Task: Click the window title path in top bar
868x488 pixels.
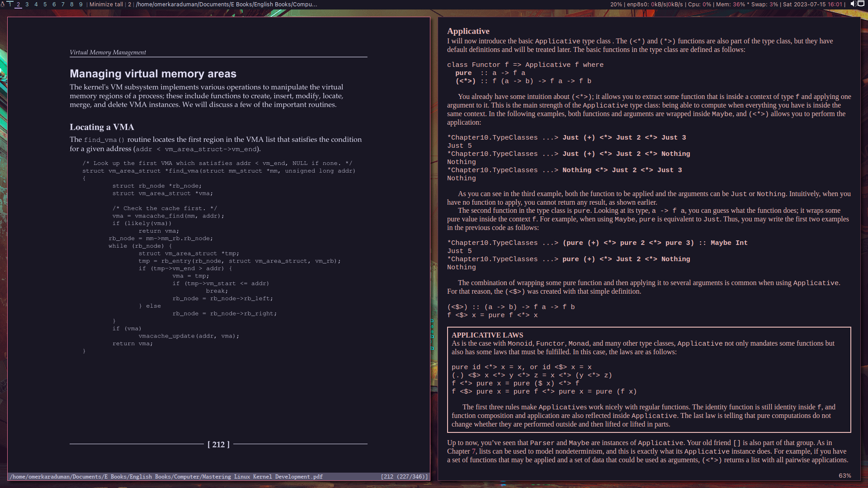Action: coord(226,4)
